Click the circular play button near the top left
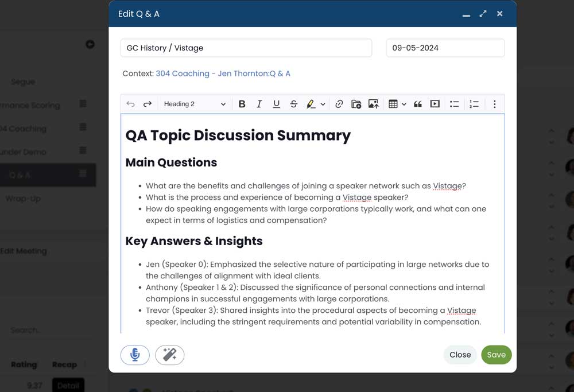Screen dimensions: 574x392 (90, 44)
